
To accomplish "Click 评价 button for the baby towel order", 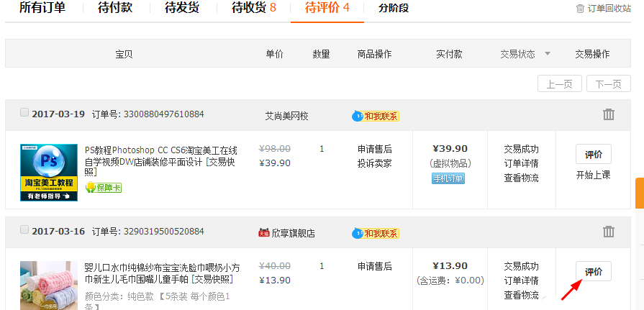I will pyautogui.click(x=593, y=271).
